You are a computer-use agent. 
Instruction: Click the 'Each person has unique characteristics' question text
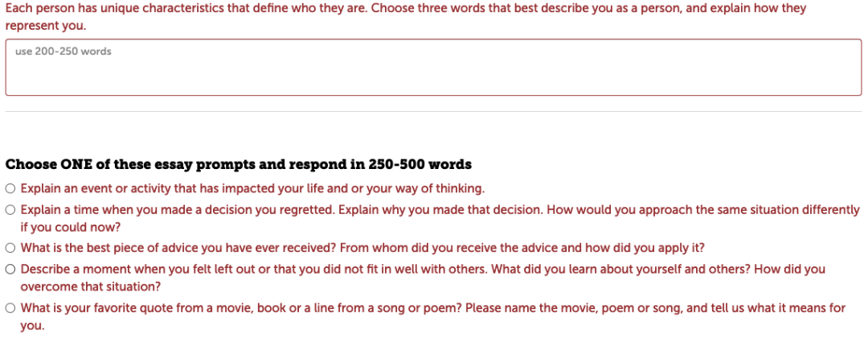[406, 17]
